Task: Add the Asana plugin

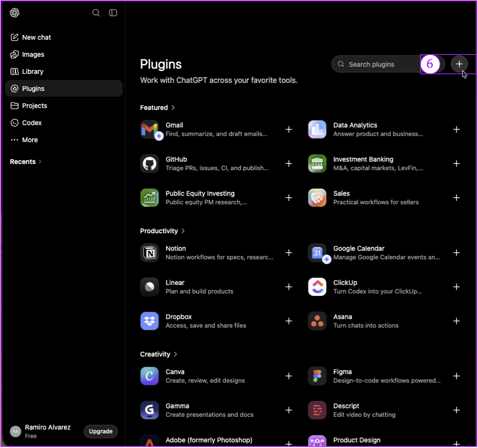Action: [x=456, y=321]
